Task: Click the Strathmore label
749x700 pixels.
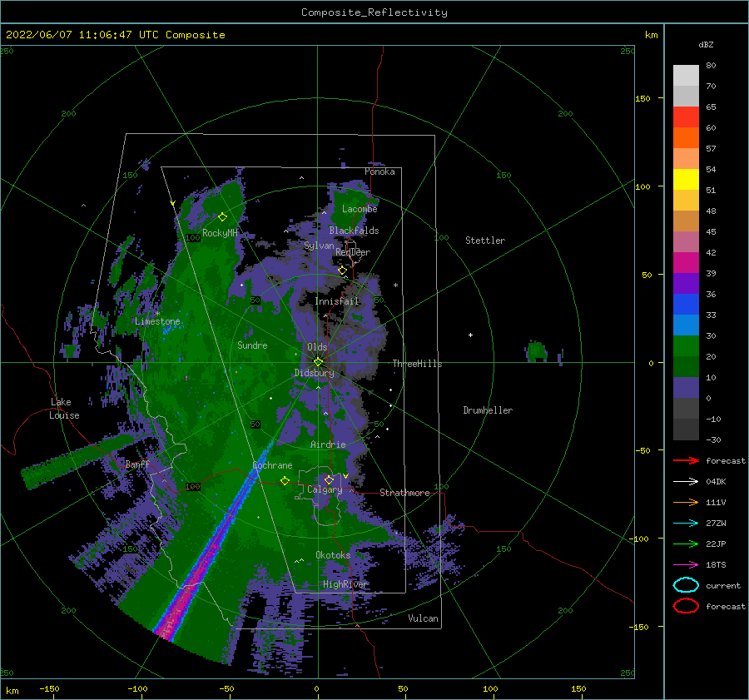Action: [x=404, y=493]
